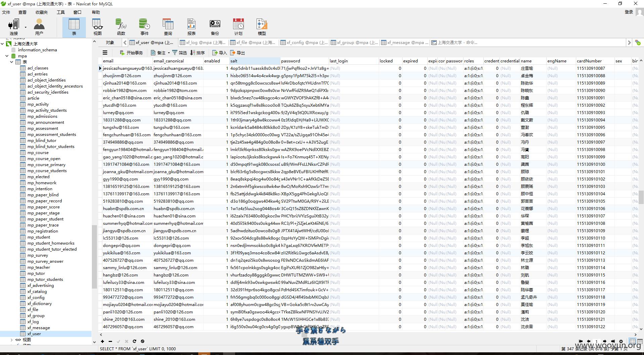Viewport: 644px width, 355px height.
Task: Click the cardNumber column header
Action: 595,61
